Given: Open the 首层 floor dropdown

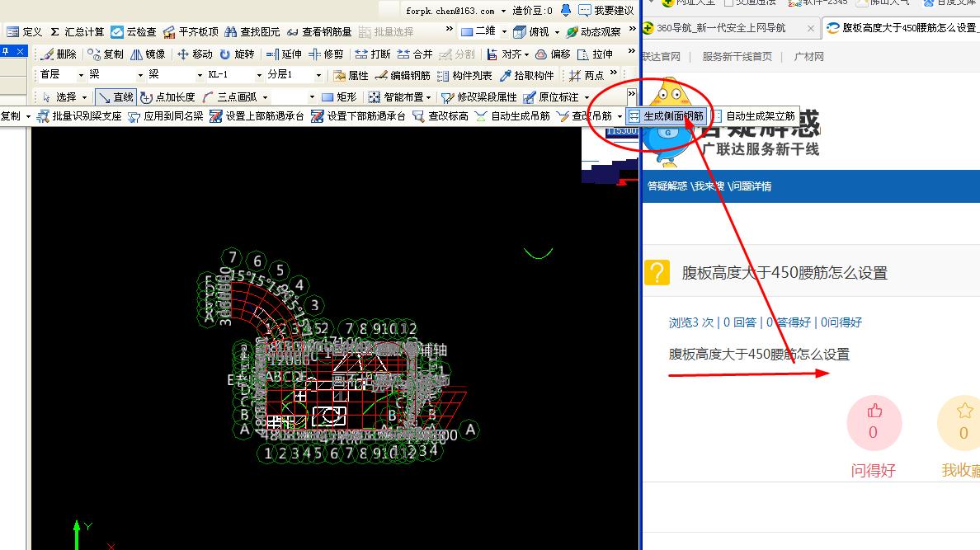Looking at the screenshot, I should 80,75.
